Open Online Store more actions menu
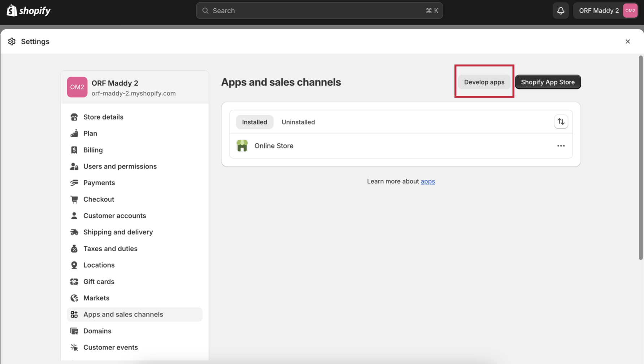This screenshot has height=364, width=644. pos(561,146)
